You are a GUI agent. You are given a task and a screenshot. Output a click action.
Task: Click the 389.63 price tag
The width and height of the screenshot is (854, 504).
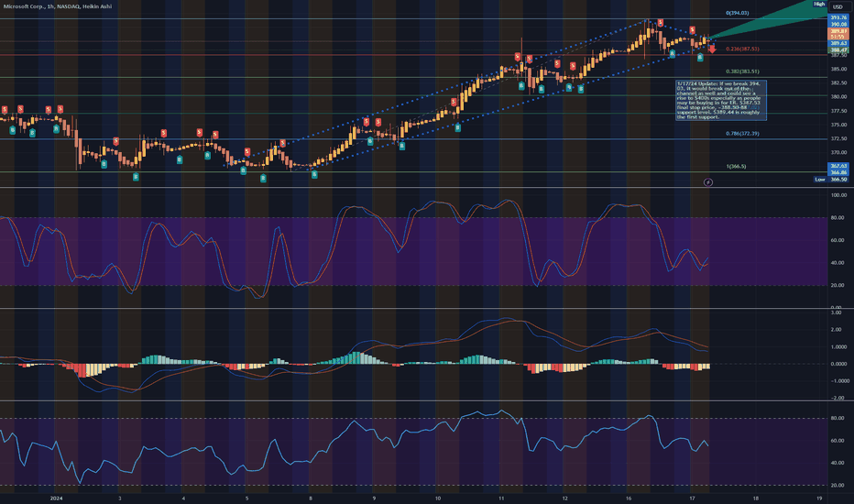[x=838, y=43]
